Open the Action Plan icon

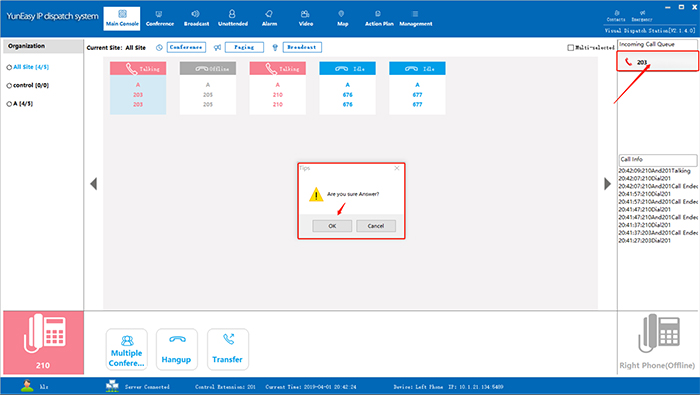click(x=379, y=14)
